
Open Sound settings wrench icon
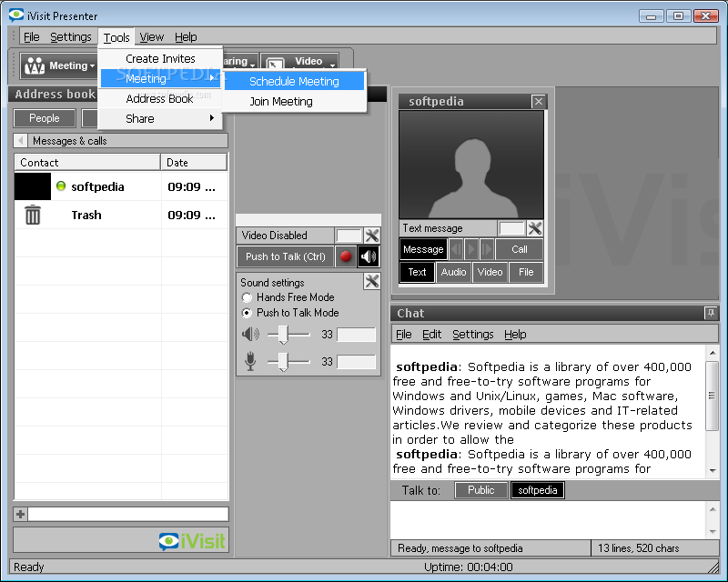pos(372,281)
